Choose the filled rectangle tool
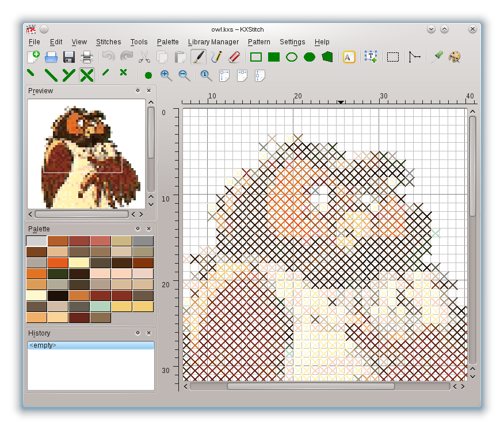This screenshot has height=430, width=504. coord(274,57)
